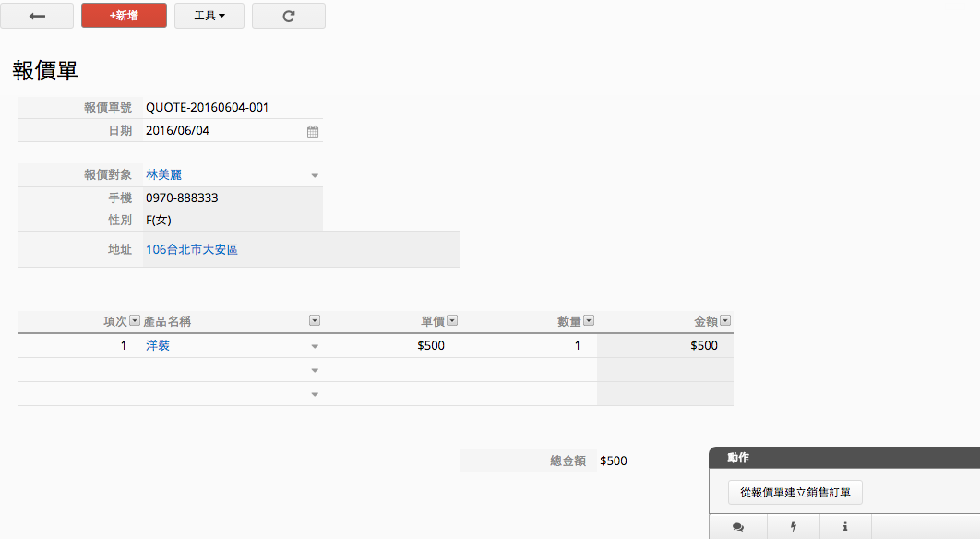
Task: Click the info icon in bottom panel
Action: 845,527
